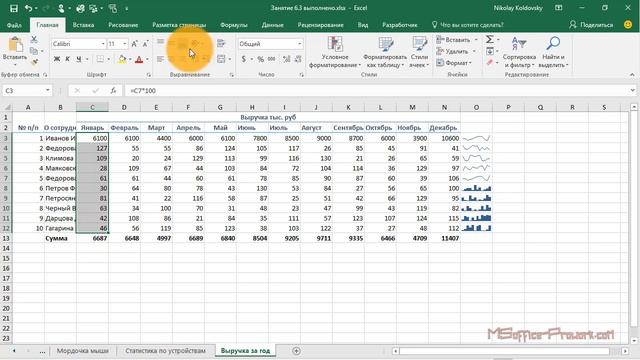Toggle bold (Ж) formatting

[x=57, y=59]
